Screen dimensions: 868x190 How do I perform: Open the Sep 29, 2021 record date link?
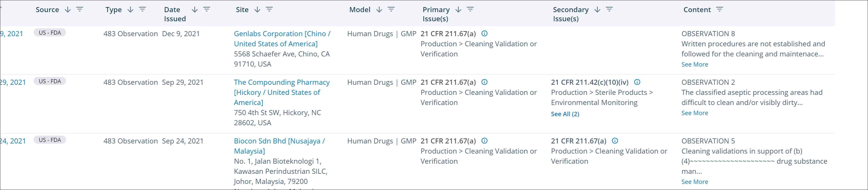(13, 82)
